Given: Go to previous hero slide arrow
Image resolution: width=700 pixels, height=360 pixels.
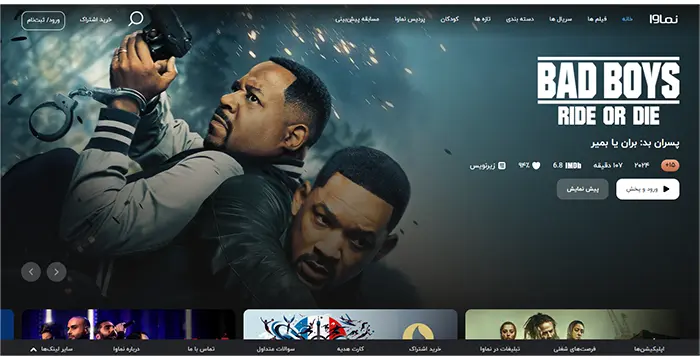Looking at the screenshot, I should tap(31, 272).
